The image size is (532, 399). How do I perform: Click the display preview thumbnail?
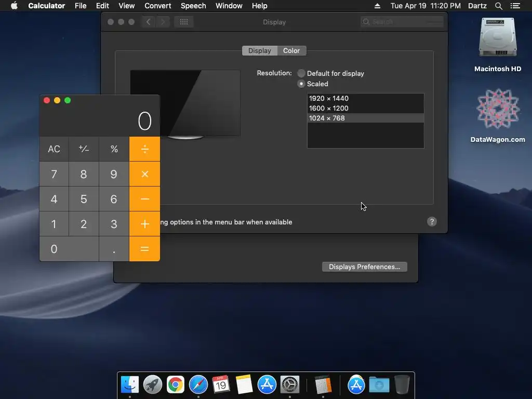[185, 103]
